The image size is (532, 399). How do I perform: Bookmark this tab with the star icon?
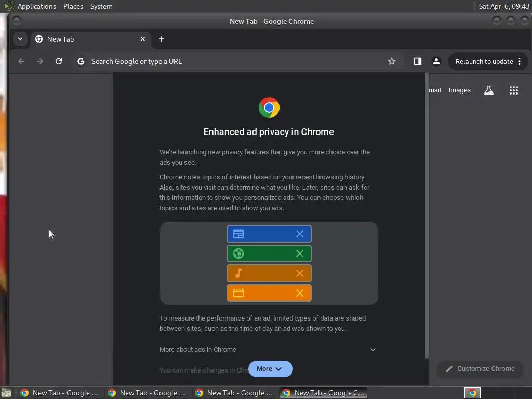[392, 61]
